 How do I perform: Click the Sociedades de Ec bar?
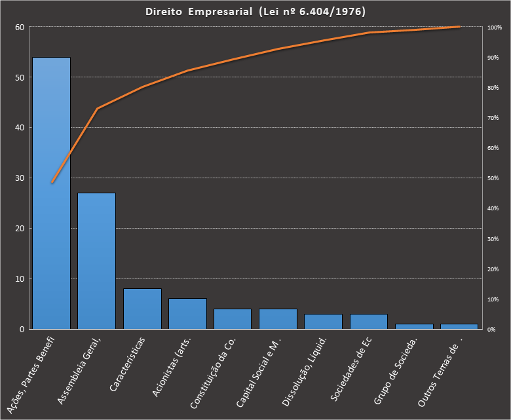coord(368,321)
